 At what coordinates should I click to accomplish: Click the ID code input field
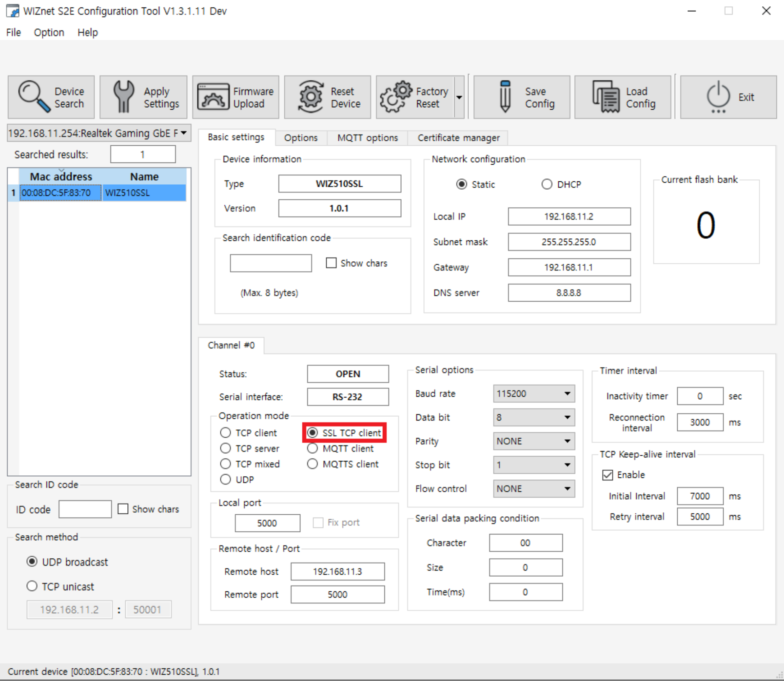85,509
